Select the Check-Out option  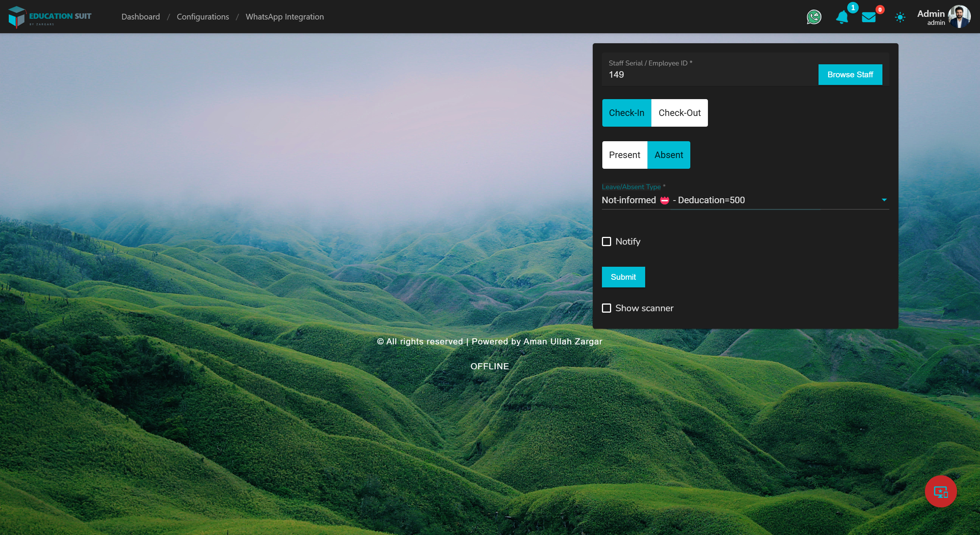pos(679,113)
